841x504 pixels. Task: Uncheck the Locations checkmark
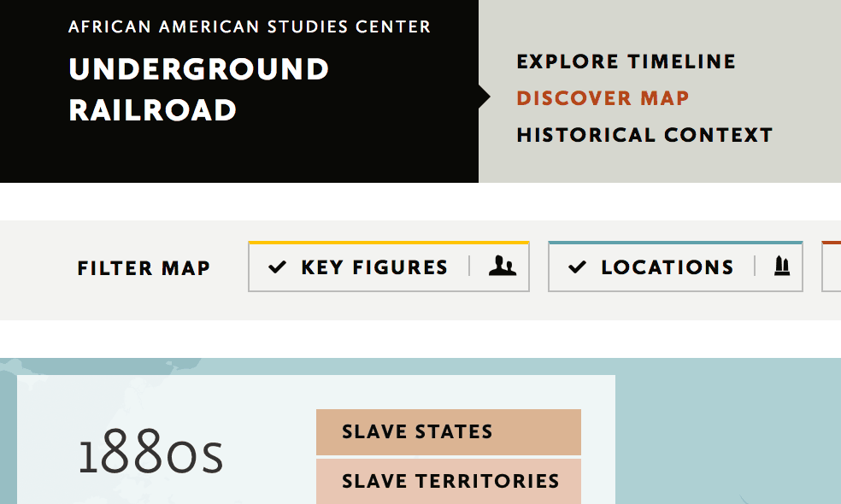pyautogui.click(x=577, y=267)
